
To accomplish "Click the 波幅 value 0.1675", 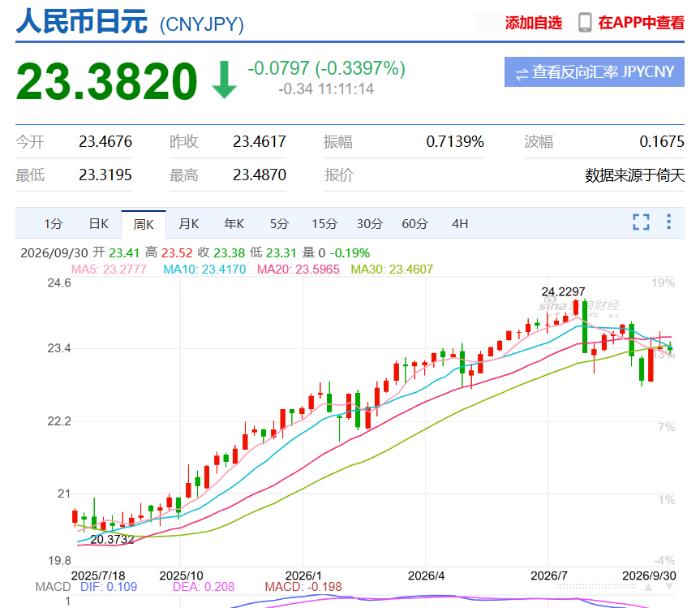I will [662, 141].
